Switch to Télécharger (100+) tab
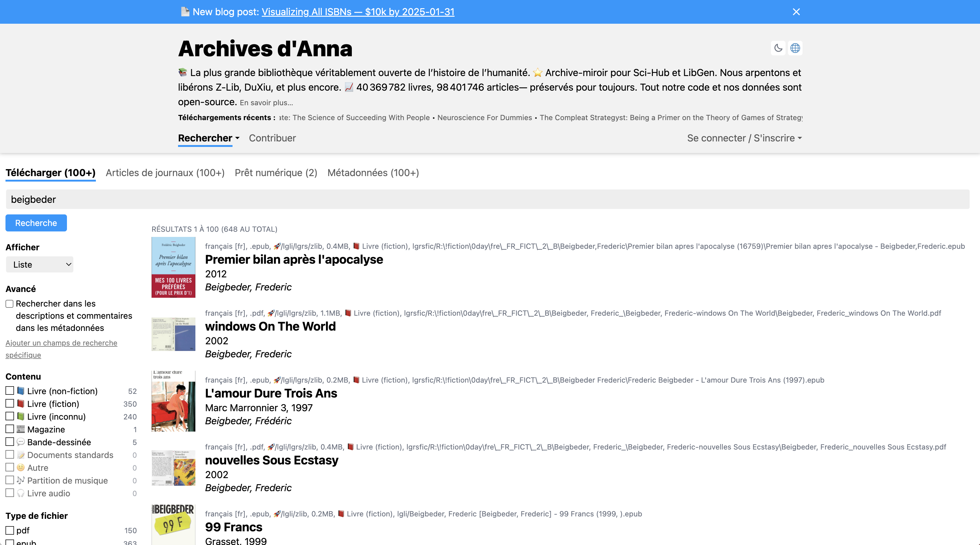980x545 pixels. click(x=50, y=173)
